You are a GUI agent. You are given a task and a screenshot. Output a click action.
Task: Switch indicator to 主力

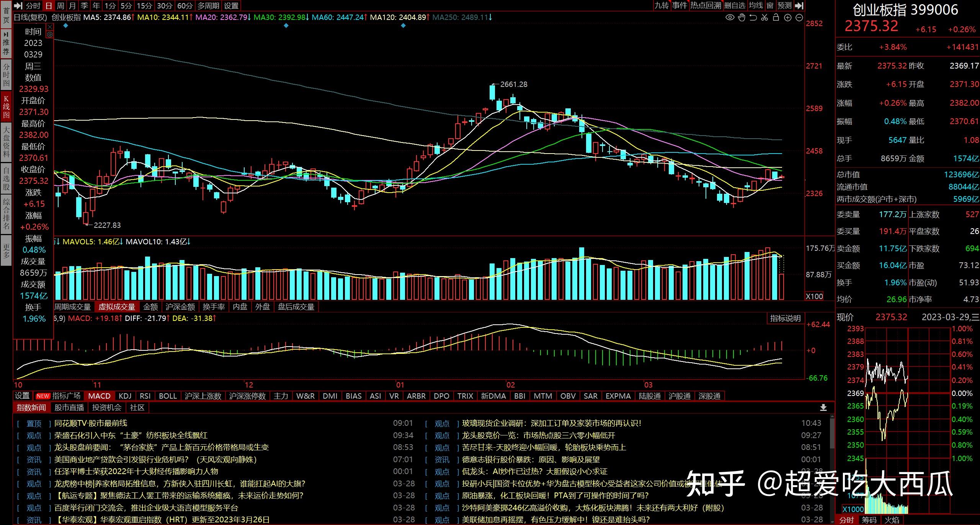point(281,396)
